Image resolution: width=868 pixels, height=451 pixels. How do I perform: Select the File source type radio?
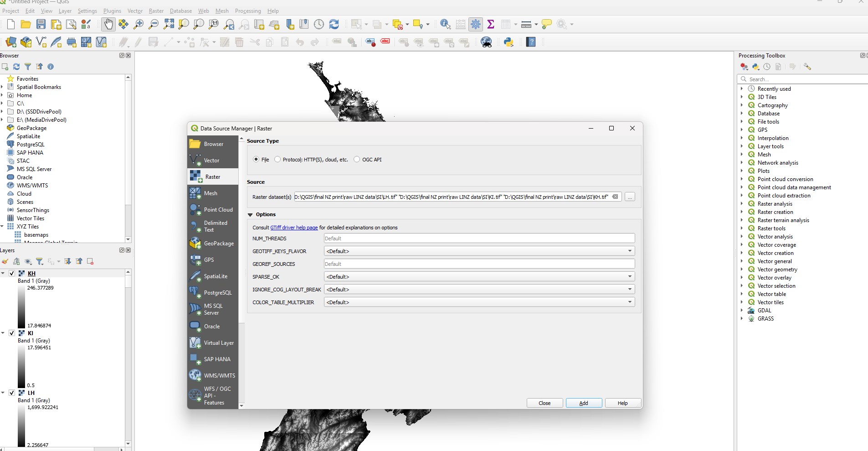click(256, 160)
